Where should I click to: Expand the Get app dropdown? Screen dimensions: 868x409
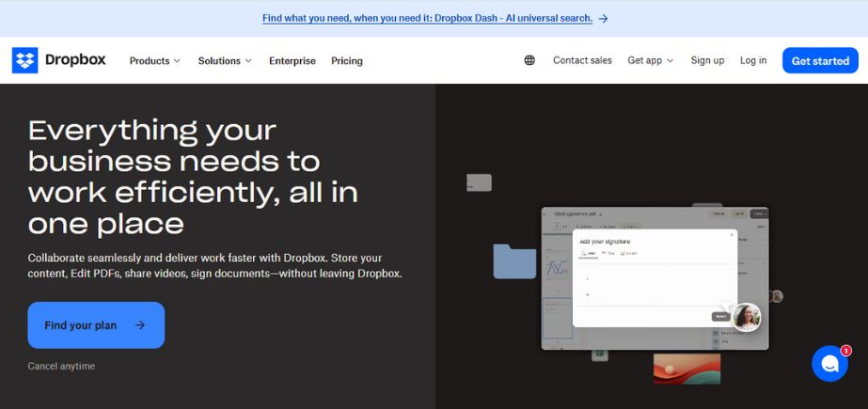point(651,60)
